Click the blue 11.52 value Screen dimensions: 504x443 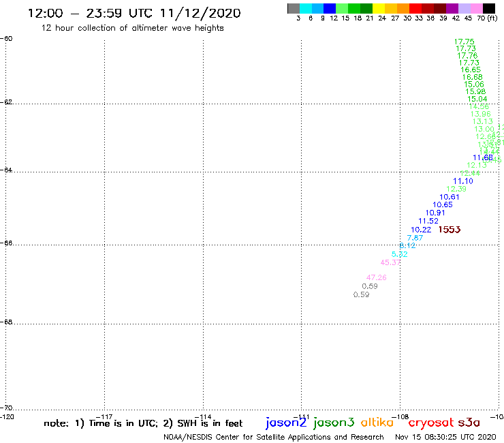[428, 221]
